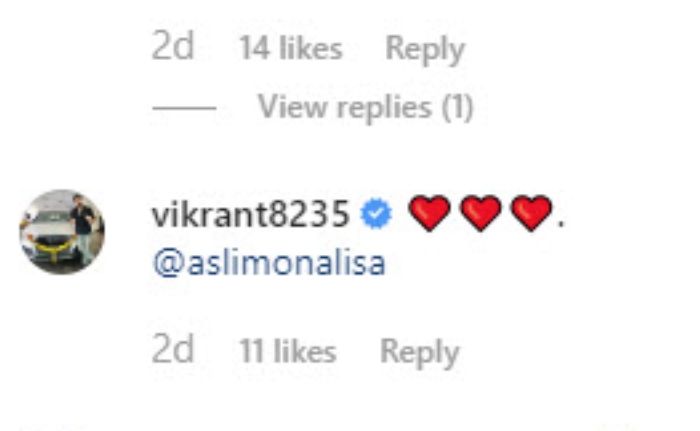The image size is (700, 431).
Task: Open the @aslimonalisa mention link
Action: (269, 263)
